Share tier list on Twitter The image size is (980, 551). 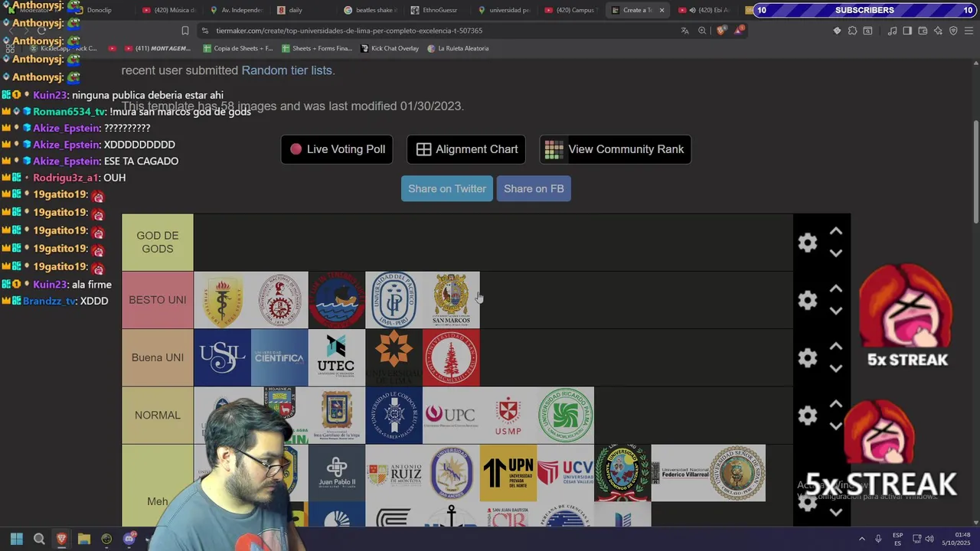tap(447, 189)
